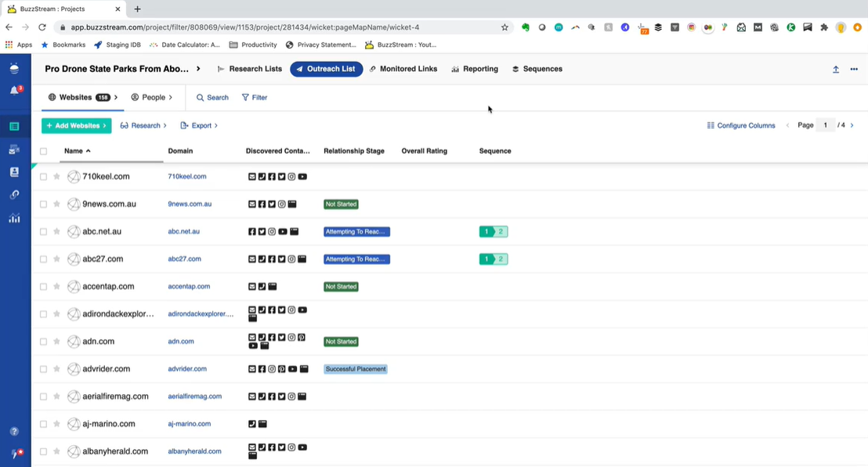
Task: Open the analytics chart icon in the sidebar
Action: click(14, 219)
